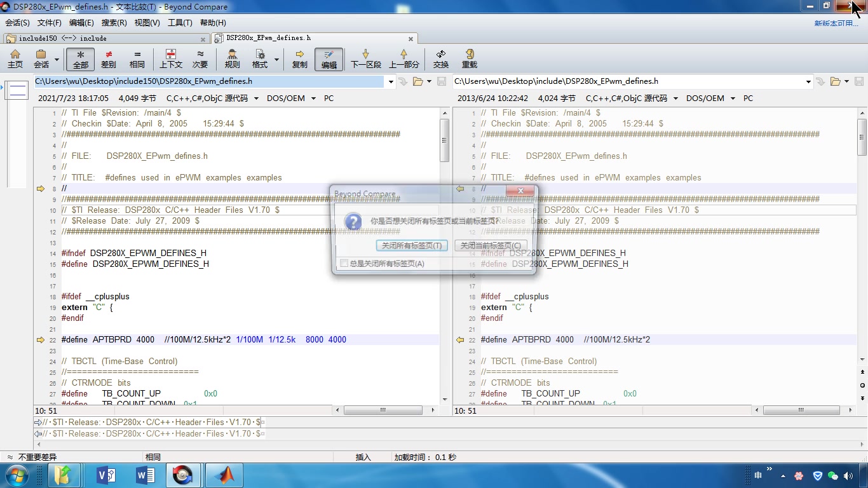
Task: Expand Sessions (会话) dropdown arrow
Action: pos(57,60)
